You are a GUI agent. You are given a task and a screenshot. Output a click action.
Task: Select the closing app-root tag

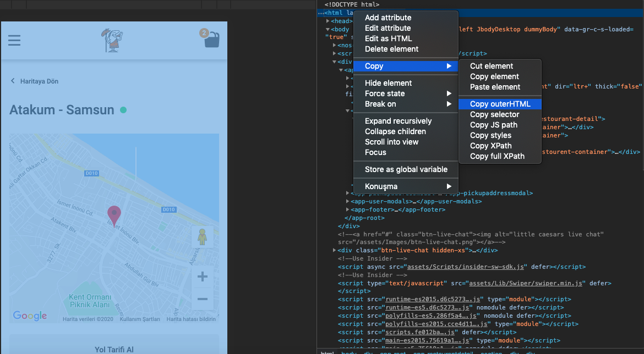pos(364,218)
